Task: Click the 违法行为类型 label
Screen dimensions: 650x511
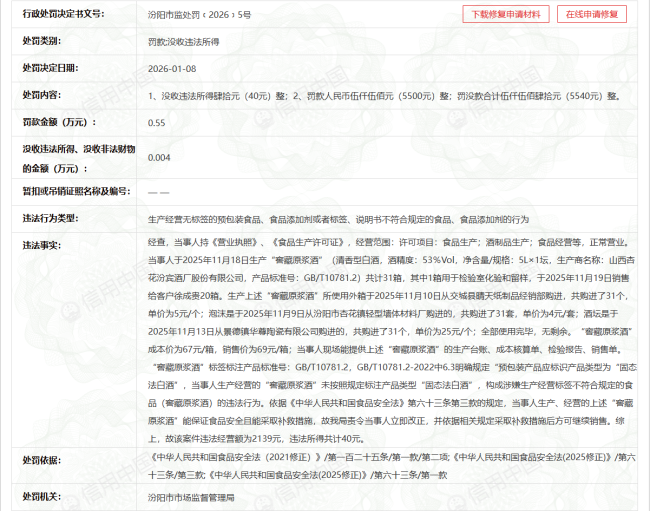Action: click(50, 218)
